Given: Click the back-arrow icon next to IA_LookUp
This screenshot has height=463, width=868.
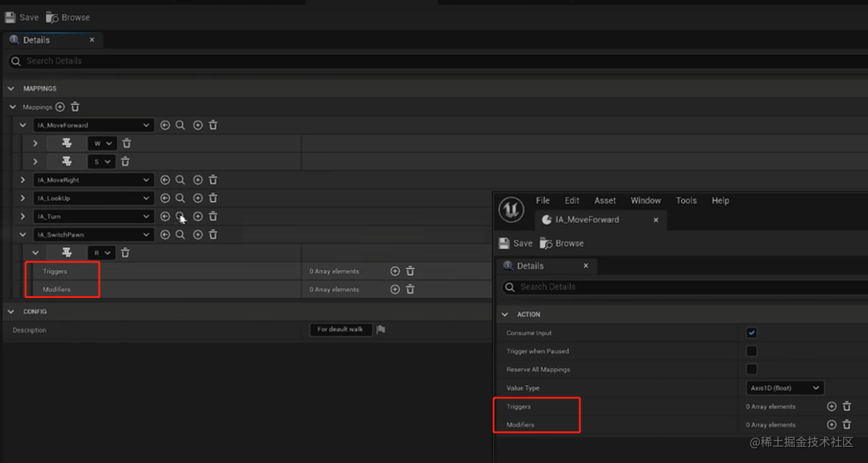Looking at the screenshot, I should coord(165,198).
